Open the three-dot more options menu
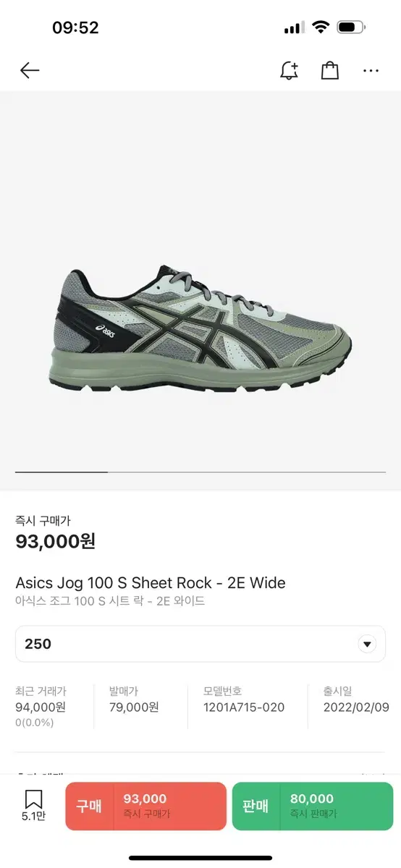The height and width of the screenshot is (868, 401). 371,71
